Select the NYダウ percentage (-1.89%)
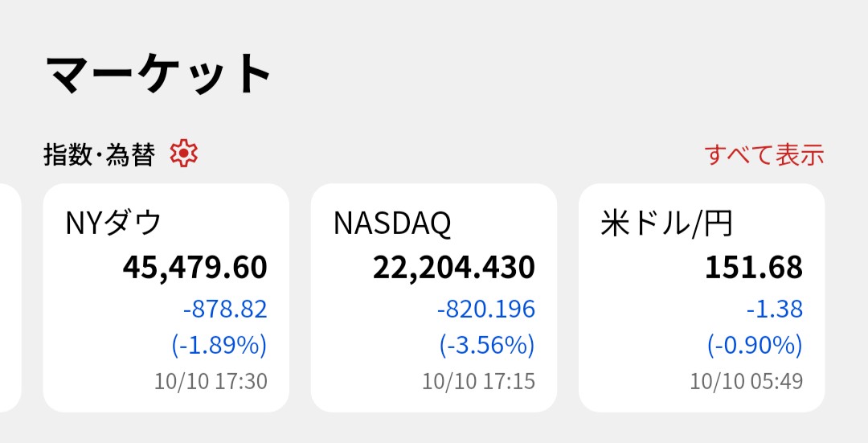Viewport: 868px width, 443px height. [219, 345]
